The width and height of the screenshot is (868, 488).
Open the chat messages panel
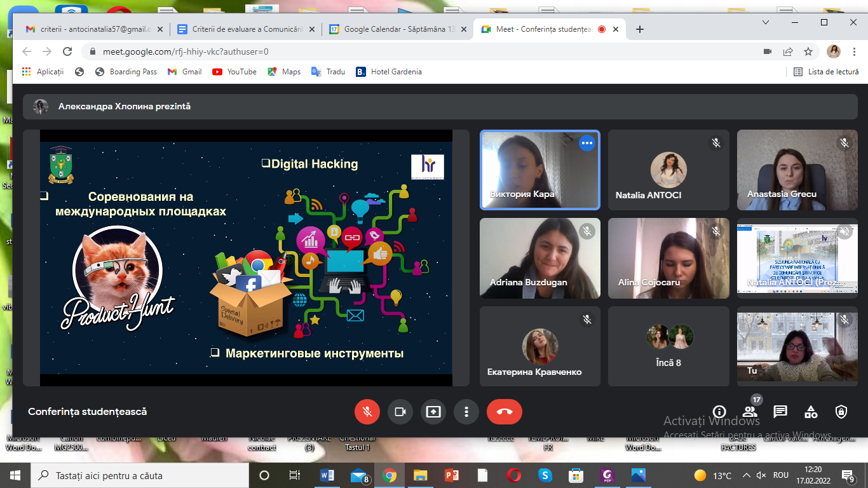pos(780,412)
